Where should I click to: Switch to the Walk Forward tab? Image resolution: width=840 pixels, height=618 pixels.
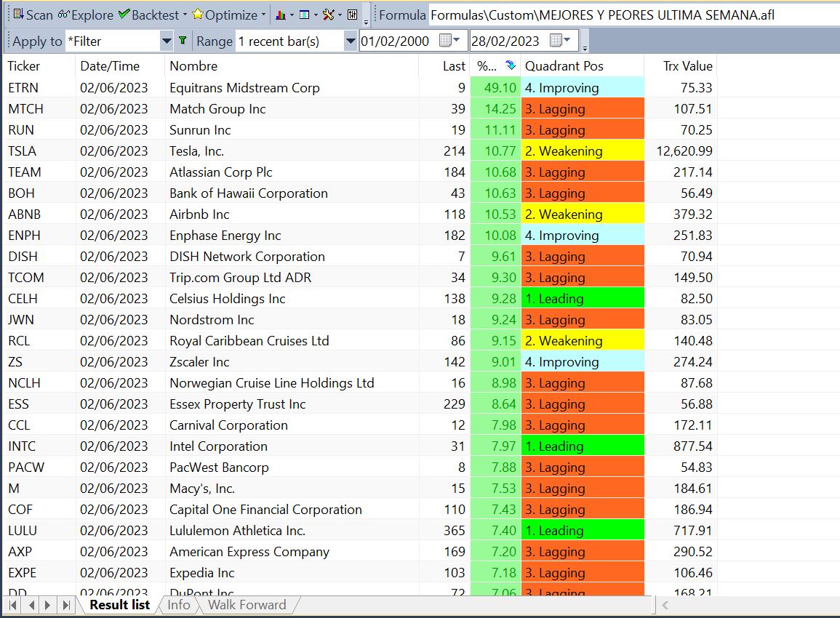click(247, 605)
